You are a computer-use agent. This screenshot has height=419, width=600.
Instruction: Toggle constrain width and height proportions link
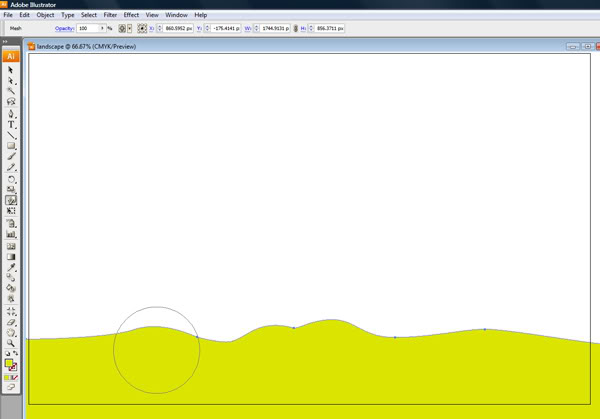[295, 28]
